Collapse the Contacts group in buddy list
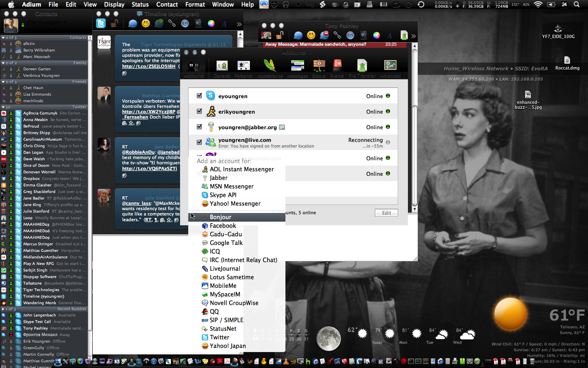Screen dimensions: 588x368 pyautogui.click(x=3, y=38)
